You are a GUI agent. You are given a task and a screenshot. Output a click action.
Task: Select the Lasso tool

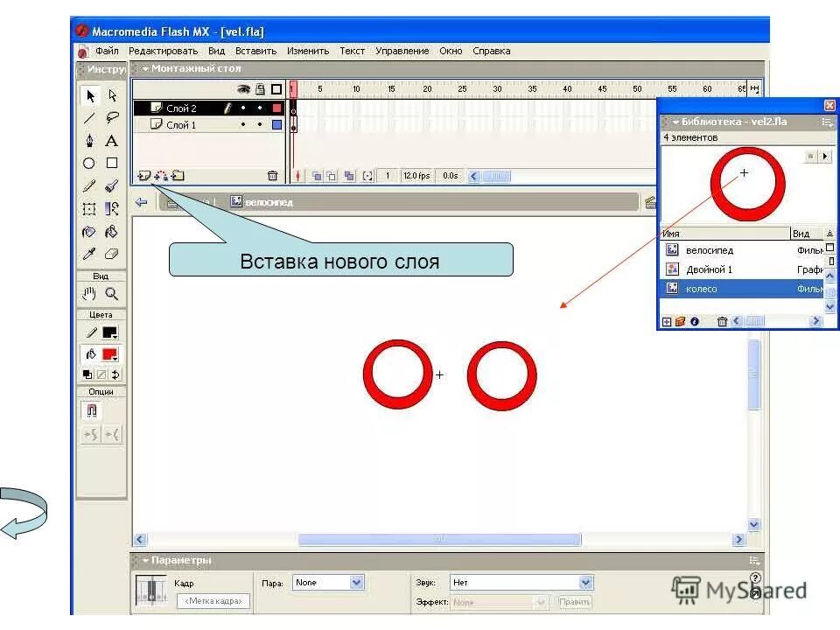[112, 118]
